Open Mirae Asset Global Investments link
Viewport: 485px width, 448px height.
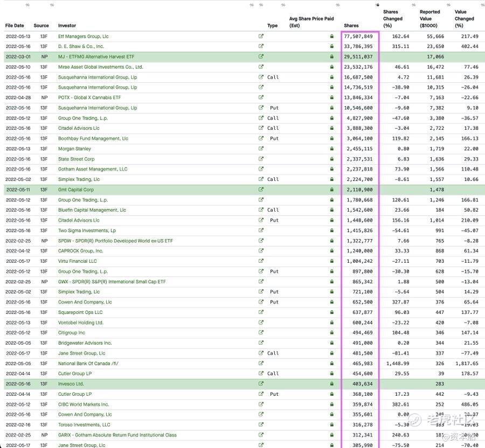pyautogui.click(x=101, y=67)
